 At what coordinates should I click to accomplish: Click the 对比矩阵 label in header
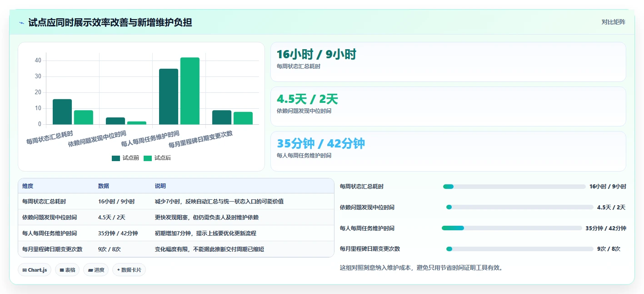pyautogui.click(x=613, y=22)
